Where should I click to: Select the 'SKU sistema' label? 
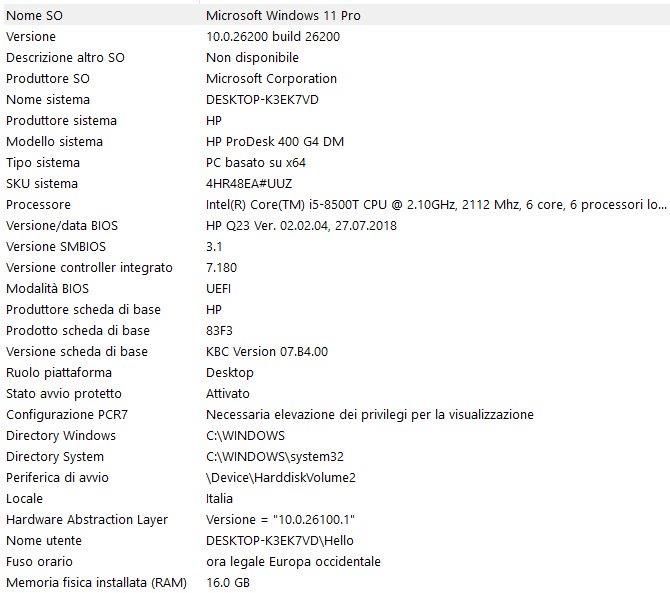(x=42, y=183)
